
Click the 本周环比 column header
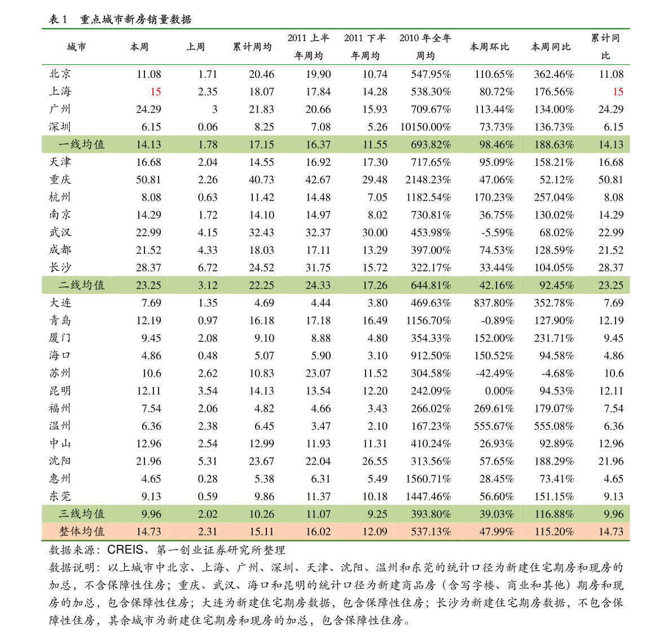[x=489, y=47]
